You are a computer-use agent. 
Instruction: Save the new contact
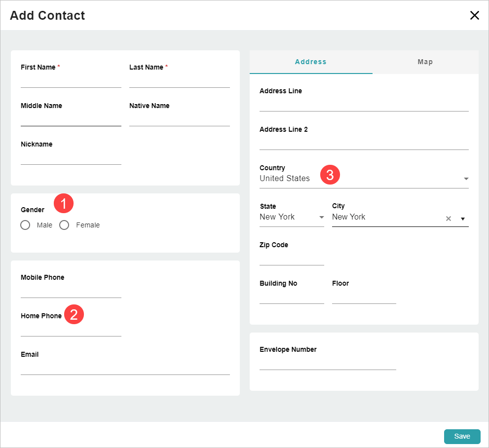pyautogui.click(x=462, y=436)
